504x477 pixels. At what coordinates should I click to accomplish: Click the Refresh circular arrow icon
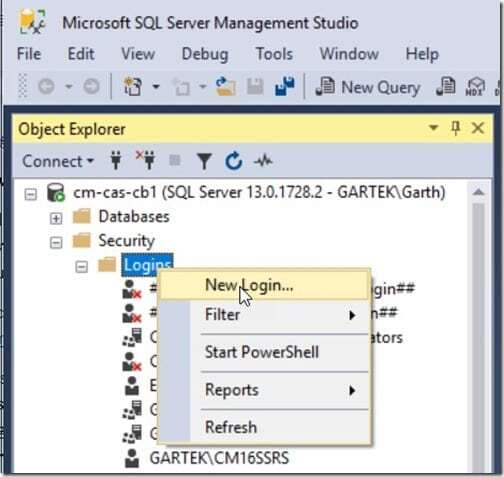coord(233,161)
